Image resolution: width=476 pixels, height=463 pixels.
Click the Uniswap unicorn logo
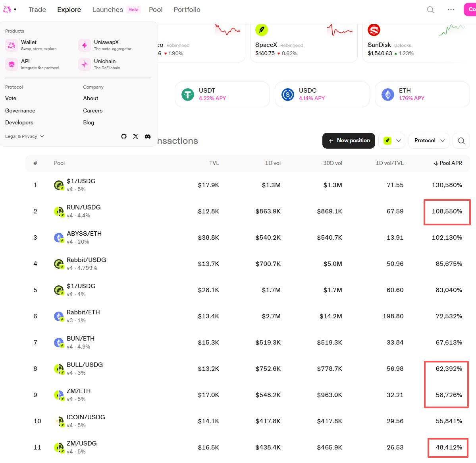tap(7, 10)
